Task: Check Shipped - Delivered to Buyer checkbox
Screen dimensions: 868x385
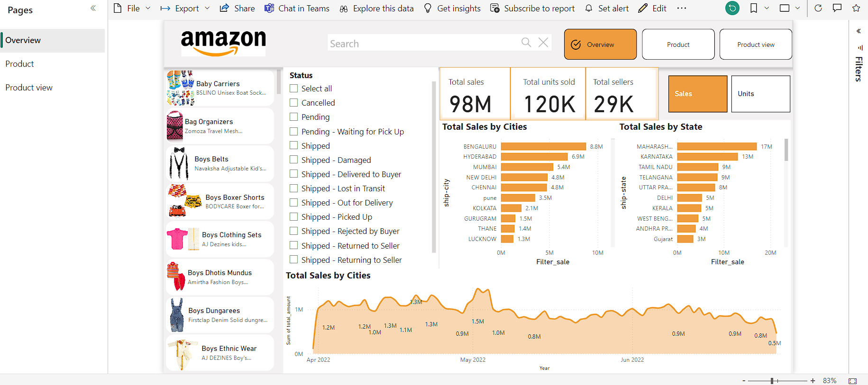Action: tap(294, 174)
